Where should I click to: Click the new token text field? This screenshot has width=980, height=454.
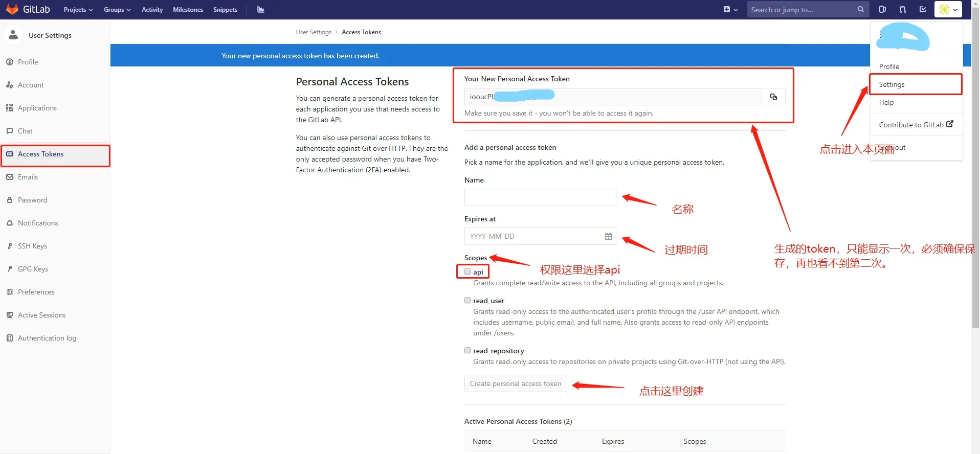click(613, 97)
